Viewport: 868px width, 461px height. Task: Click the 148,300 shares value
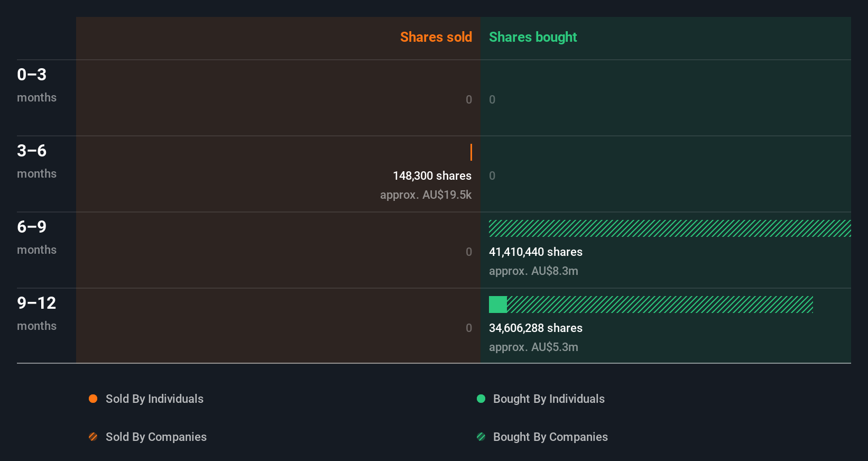432,176
